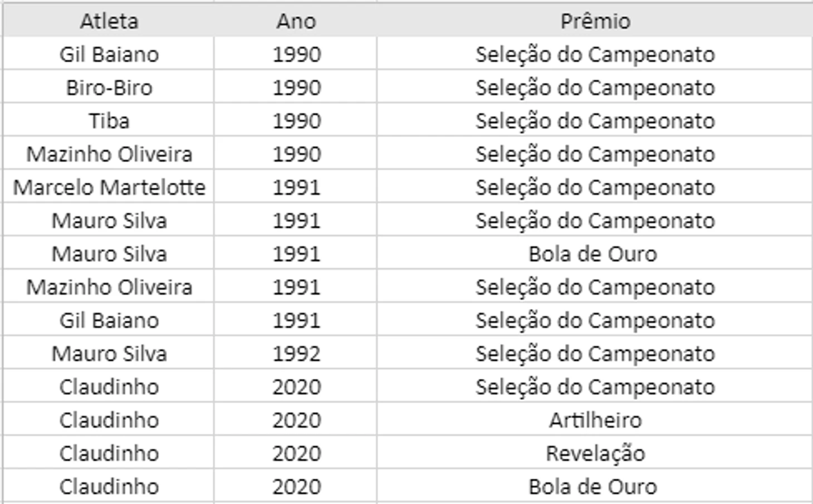
Task: Select the Marcelo Martelotte cell
Action: [109, 187]
